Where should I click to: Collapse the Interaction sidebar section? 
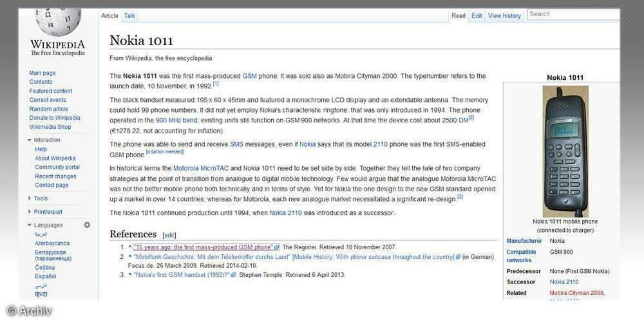tap(30, 140)
